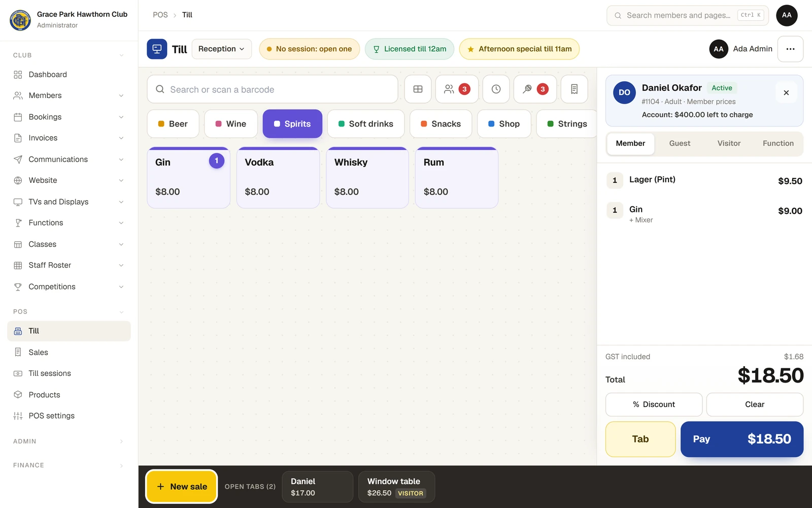Open the table grid view button

(418, 89)
